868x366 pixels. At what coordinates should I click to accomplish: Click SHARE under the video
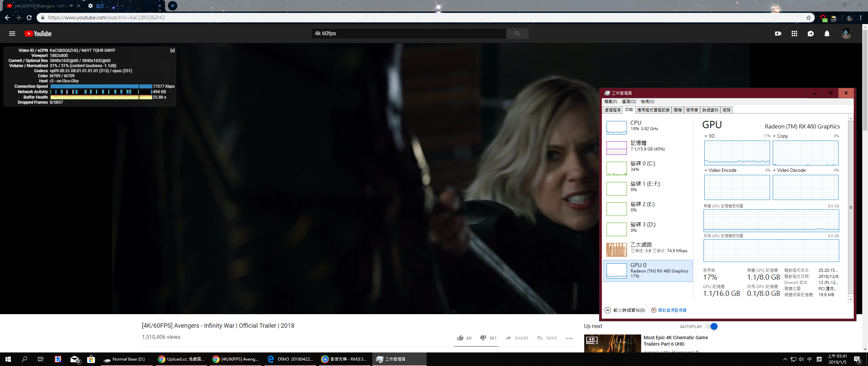(x=517, y=338)
